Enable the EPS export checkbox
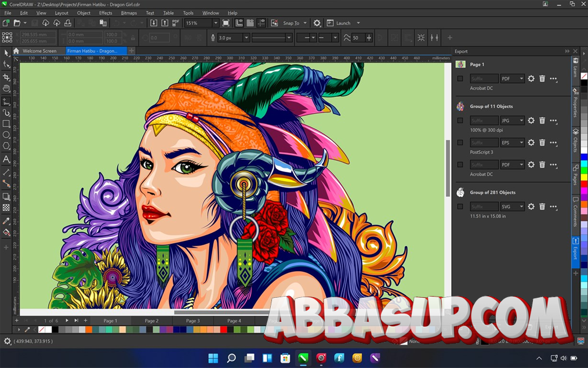This screenshot has width=588, height=368. tap(460, 142)
